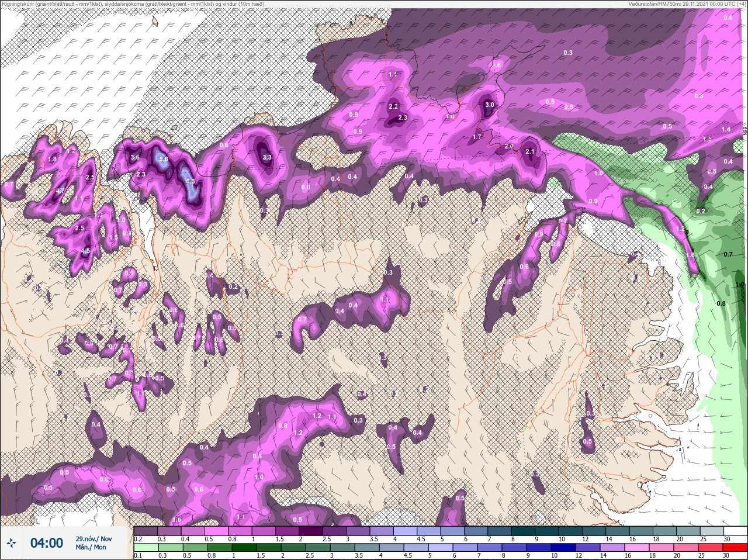Screen dimensions: 748x560
Task: Select the '29.nóv./ Nov' date text
Action: [x=93, y=538]
